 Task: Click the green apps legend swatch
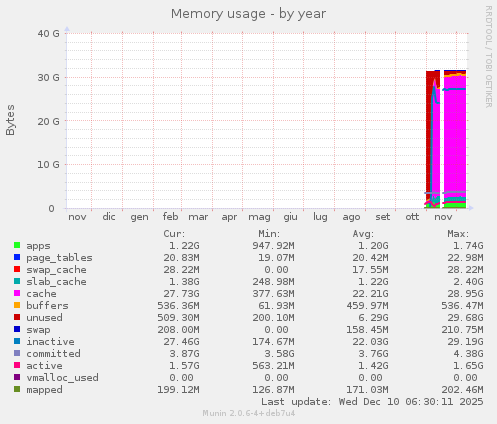(x=17, y=245)
